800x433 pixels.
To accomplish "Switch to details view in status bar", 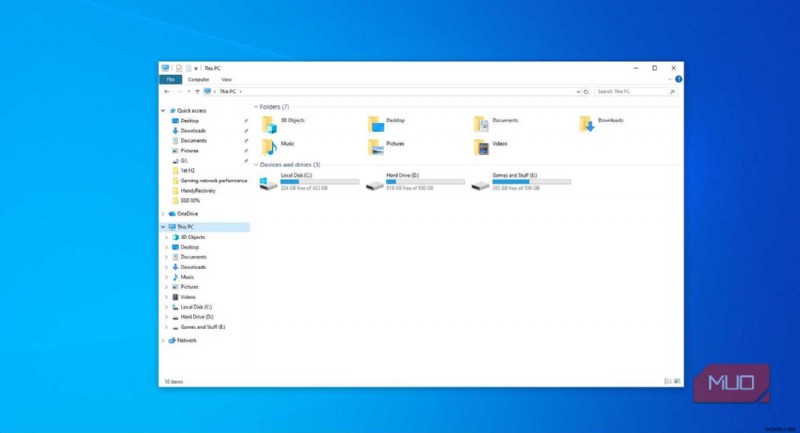I will point(667,381).
